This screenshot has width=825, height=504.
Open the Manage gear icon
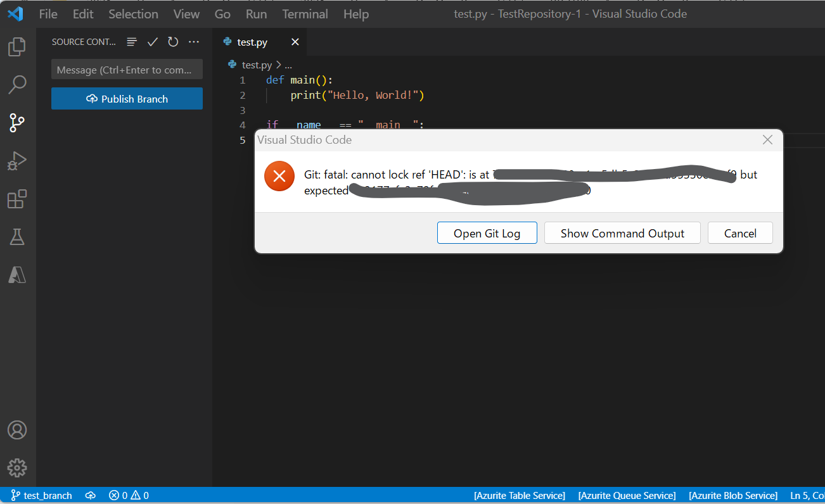17,468
